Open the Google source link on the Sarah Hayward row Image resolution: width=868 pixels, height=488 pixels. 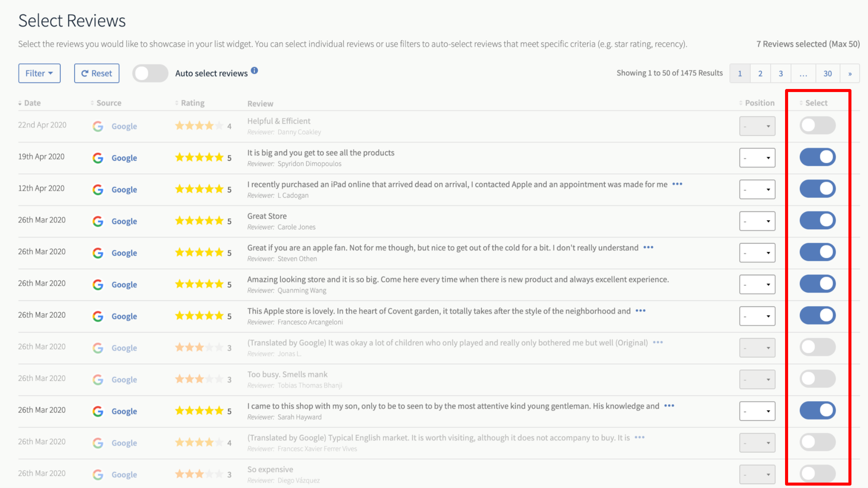pyautogui.click(x=124, y=411)
